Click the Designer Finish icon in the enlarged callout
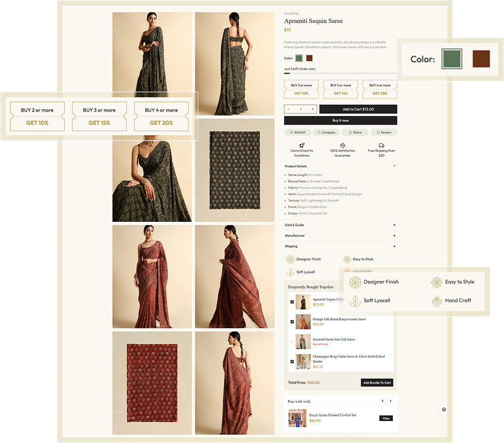 point(355,282)
